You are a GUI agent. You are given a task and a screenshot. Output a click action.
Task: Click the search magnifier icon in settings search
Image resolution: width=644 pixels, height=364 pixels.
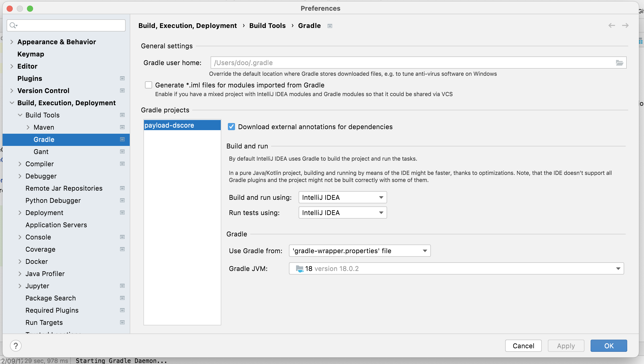pyautogui.click(x=13, y=25)
